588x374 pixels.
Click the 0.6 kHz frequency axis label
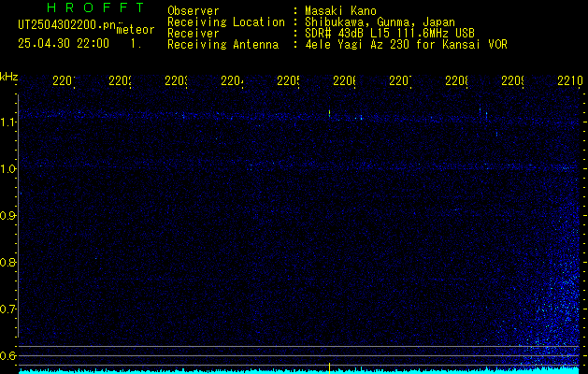pyautogui.click(x=7, y=355)
